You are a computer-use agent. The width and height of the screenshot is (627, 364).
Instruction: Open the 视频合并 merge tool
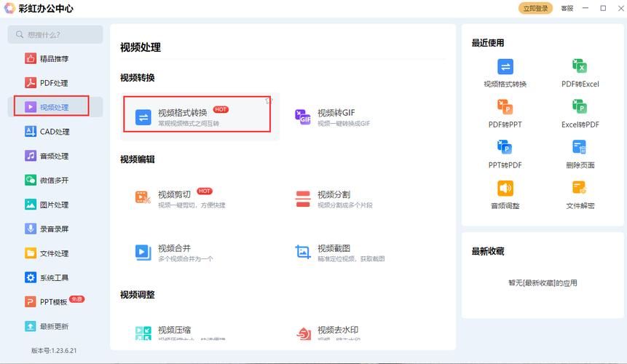[175, 253]
